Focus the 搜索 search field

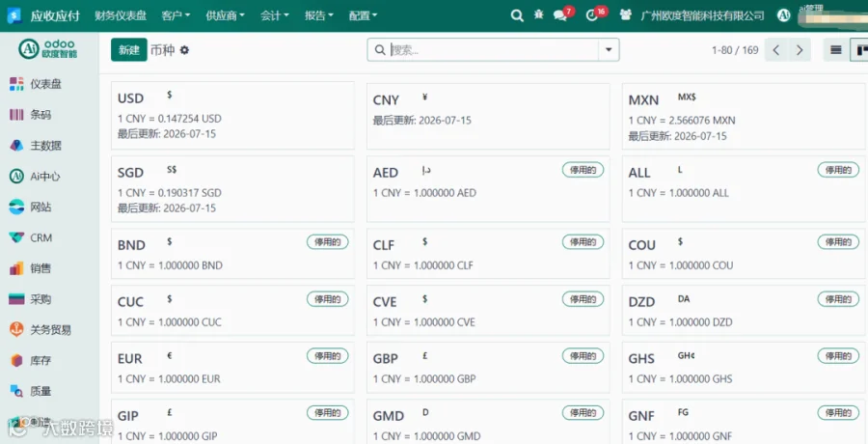click(493, 50)
